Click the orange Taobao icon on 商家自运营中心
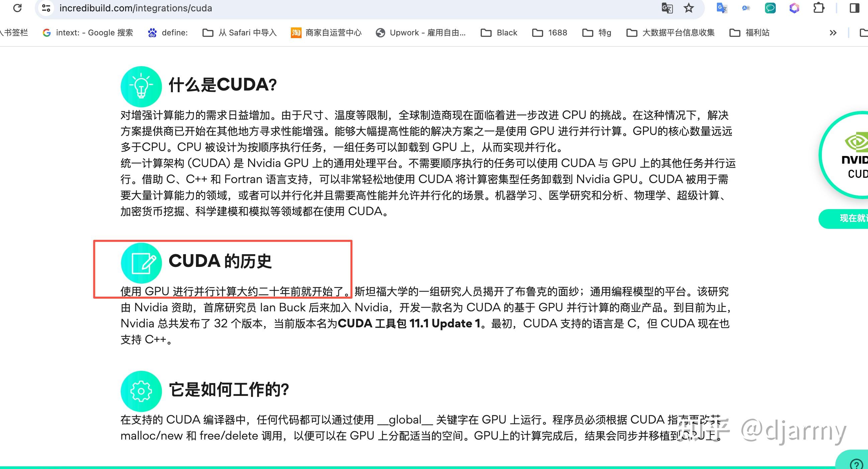 pos(296,33)
